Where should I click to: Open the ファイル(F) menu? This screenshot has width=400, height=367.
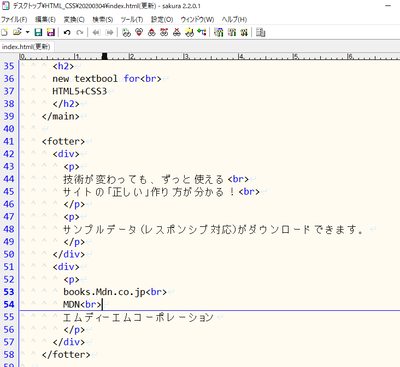coord(14,19)
